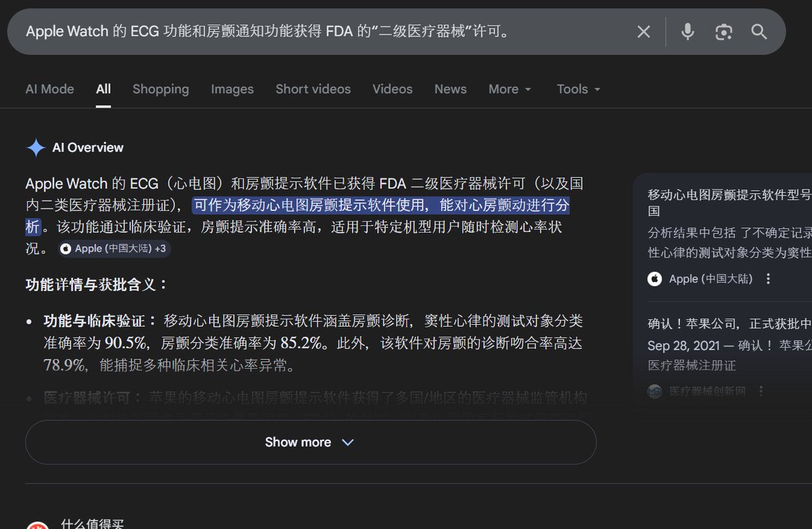Open three-dot menu beside 医疗器械创新网 source

[761, 391]
